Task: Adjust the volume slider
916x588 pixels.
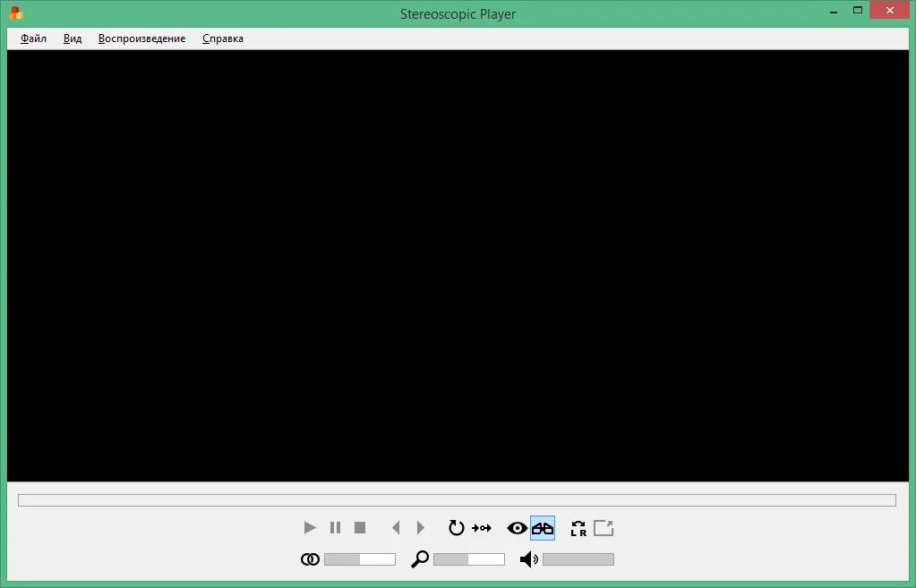Action: [x=578, y=559]
